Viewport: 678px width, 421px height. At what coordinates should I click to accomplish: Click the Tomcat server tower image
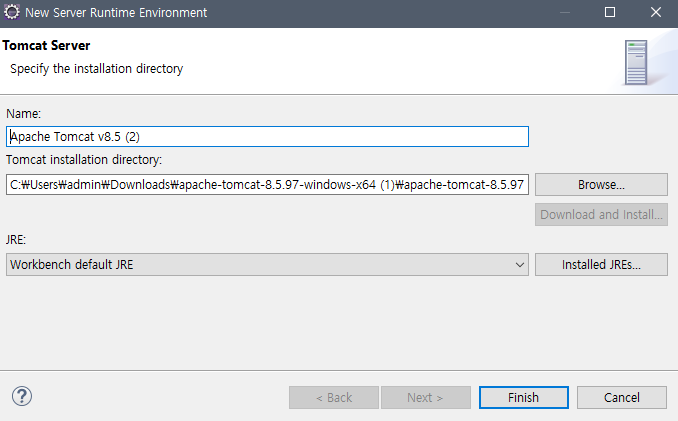pos(636,62)
